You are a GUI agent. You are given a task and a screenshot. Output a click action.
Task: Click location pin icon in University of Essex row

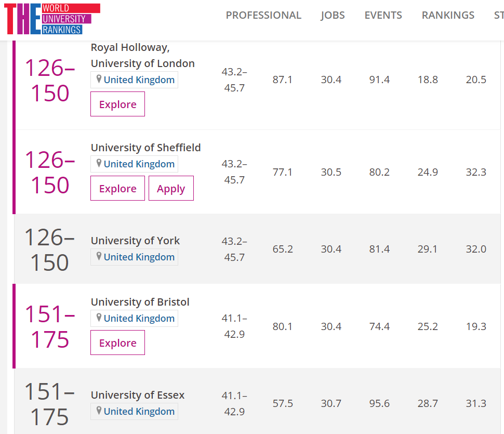coord(99,411)
